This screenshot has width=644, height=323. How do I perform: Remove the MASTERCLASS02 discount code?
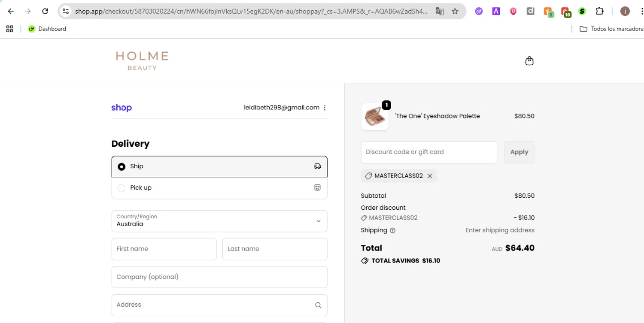pos(430,176)
